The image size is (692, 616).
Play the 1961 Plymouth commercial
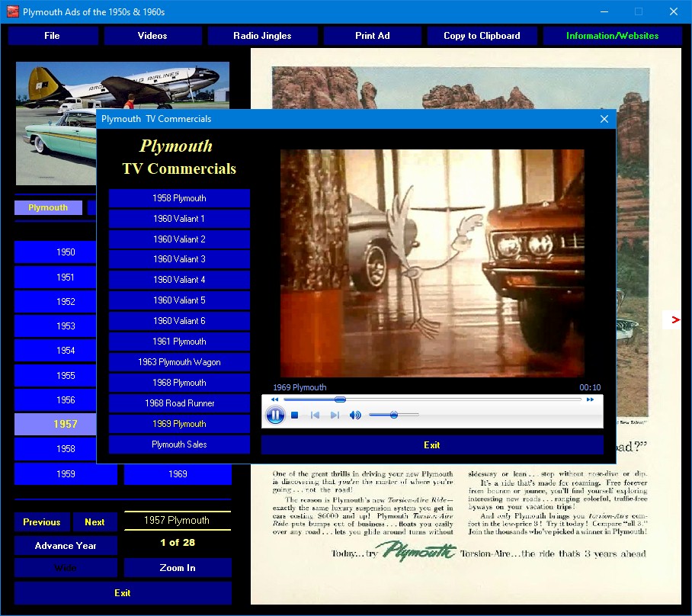click(179, 342)
